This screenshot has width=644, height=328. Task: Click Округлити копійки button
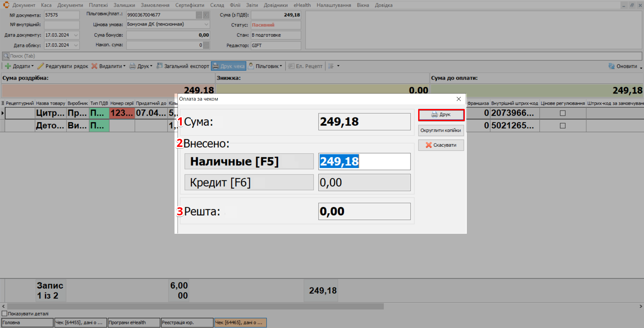point(441,130)
